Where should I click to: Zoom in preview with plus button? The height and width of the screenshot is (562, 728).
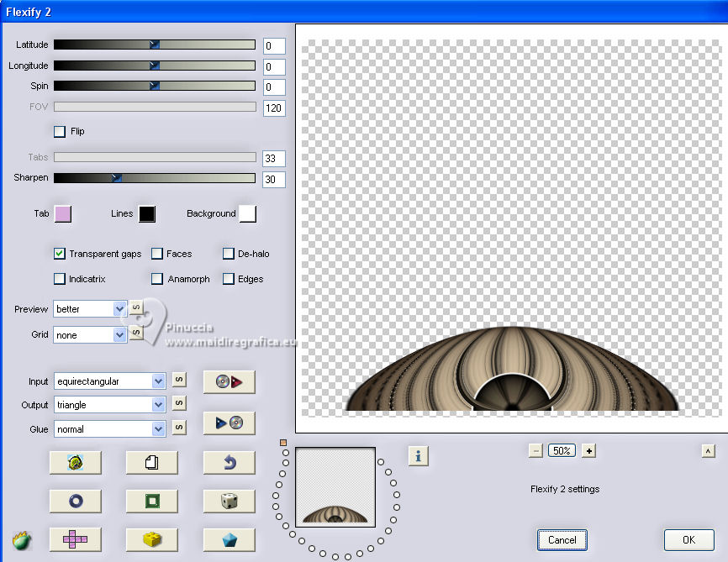(x=589, y=451)
